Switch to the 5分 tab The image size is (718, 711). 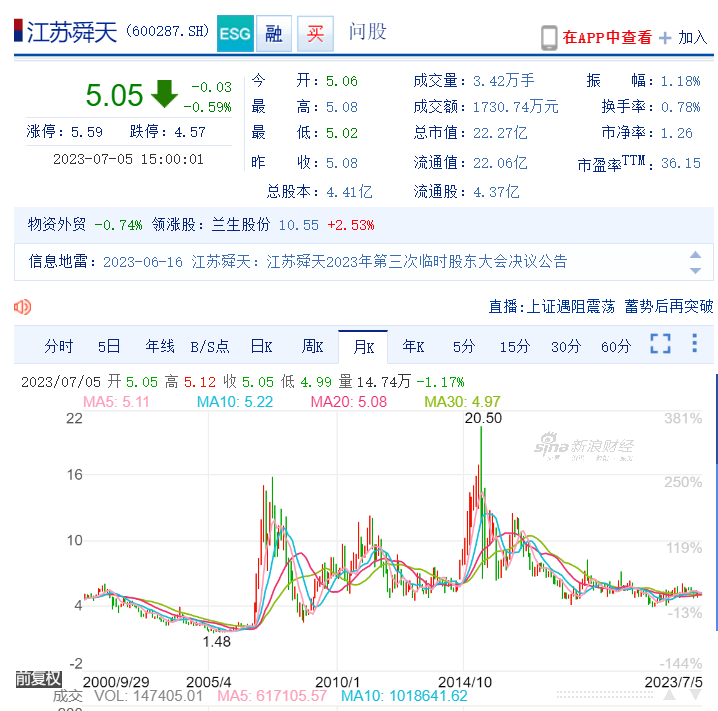tap(464, 346)
